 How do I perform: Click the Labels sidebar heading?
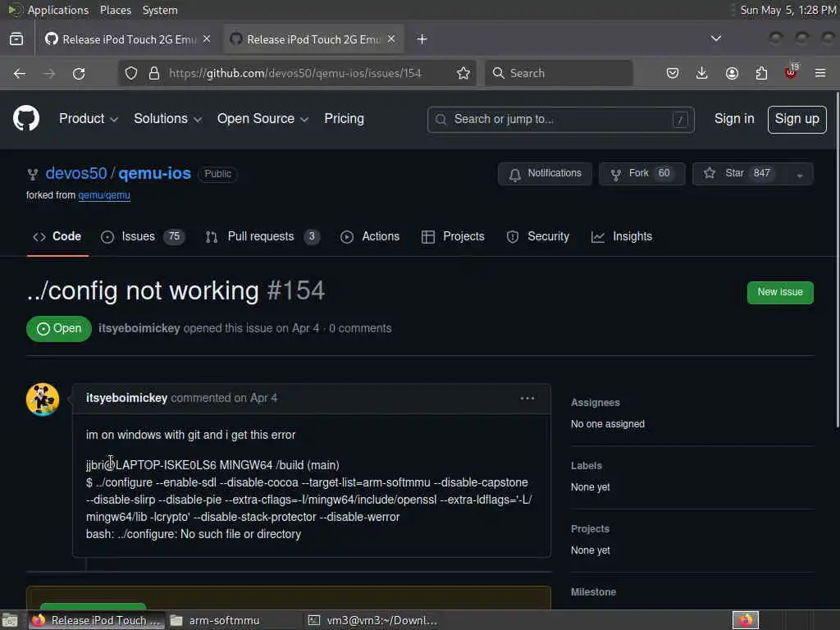click(587, 466)
